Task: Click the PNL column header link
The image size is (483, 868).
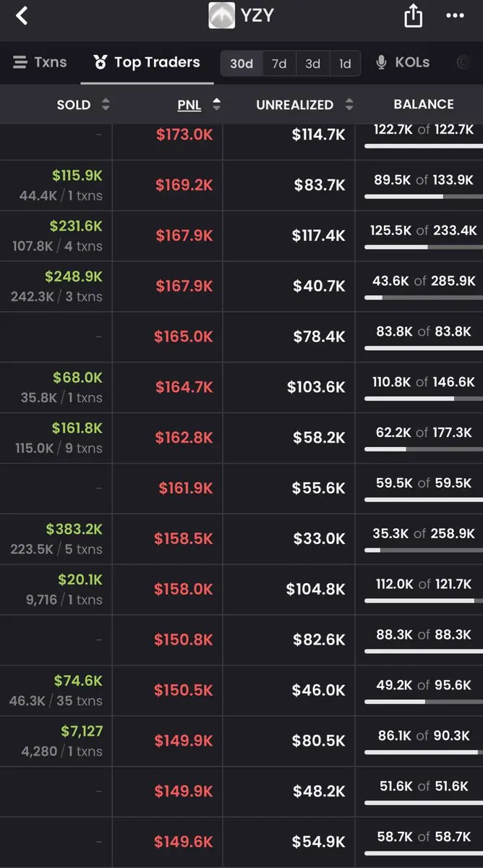Action: (x=189, y=105)
